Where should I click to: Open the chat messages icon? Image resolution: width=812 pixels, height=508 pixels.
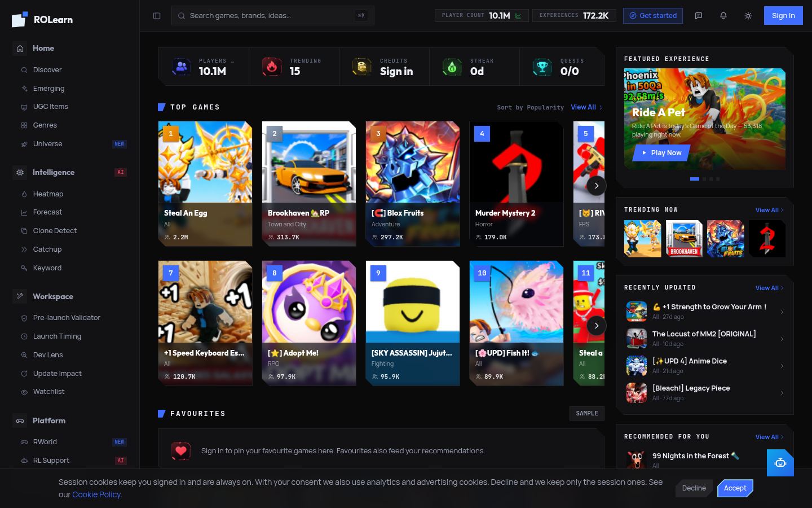pyautogui.click(x=699, y=16)
